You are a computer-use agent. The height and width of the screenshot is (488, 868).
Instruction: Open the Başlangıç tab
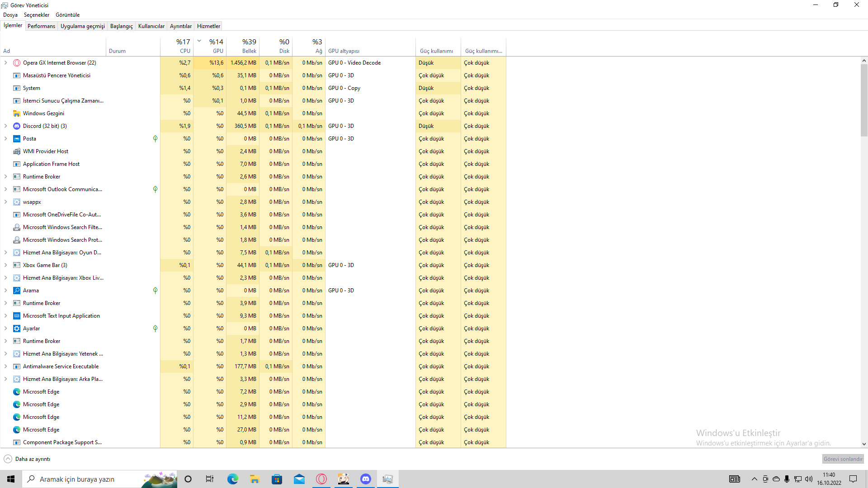121,26
